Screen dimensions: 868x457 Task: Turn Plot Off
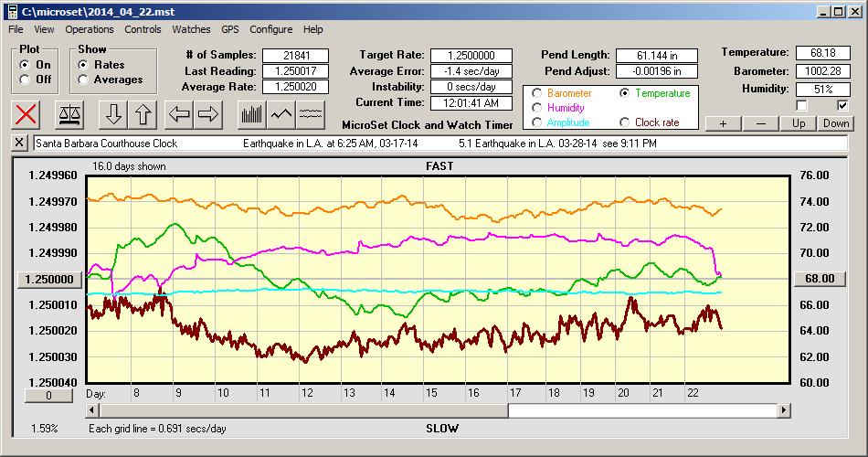tap(25, 80)
